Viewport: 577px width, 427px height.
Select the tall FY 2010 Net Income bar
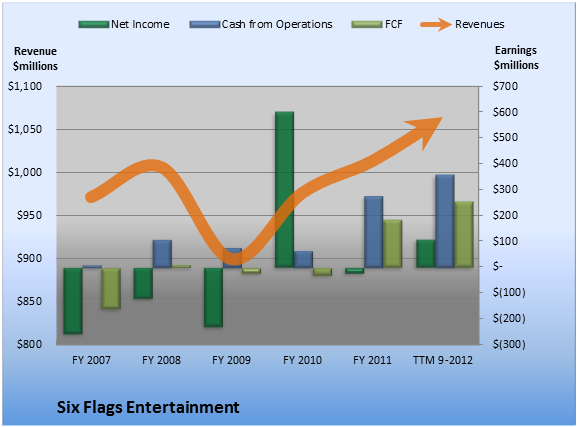[284, 190]
